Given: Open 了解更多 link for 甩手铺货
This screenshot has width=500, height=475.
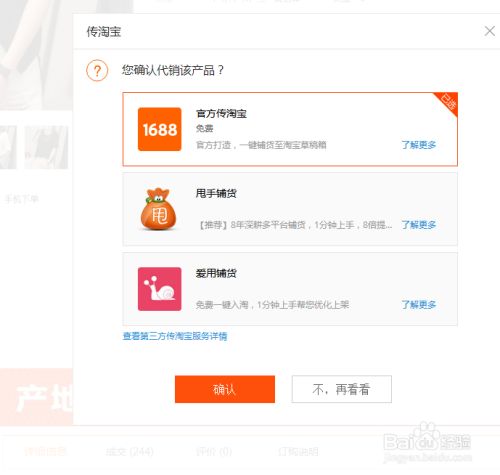Looking at the screenshot, I should pyautogui.click(x=419, y=225).
